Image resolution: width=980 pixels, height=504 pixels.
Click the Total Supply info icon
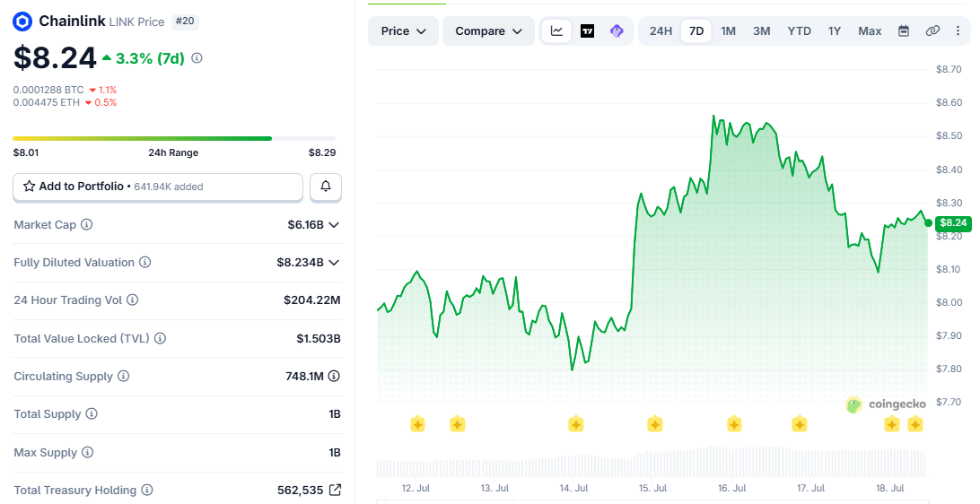[x=92, y=413]
